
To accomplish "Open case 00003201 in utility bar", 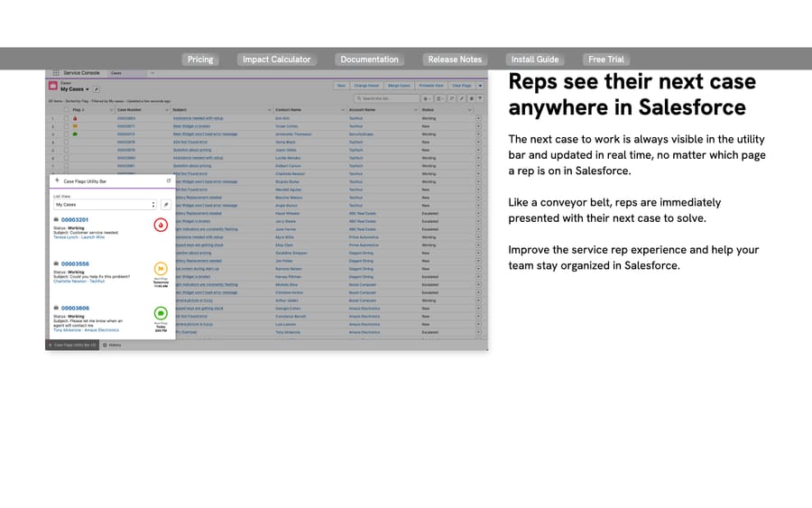I will coord(75,219).
